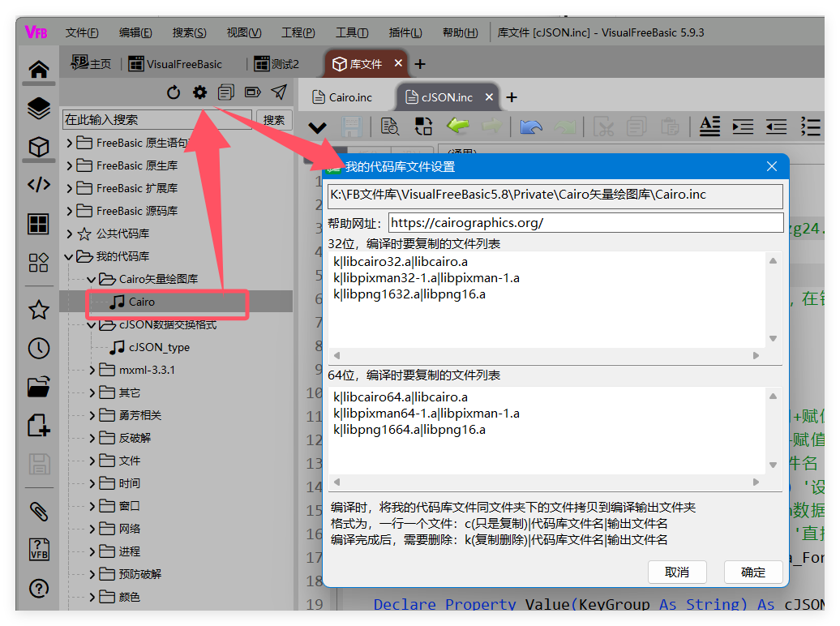The image size is (840, 626).
Task: Switch to the 主页 tab
Action: click(x=92, y=64)
